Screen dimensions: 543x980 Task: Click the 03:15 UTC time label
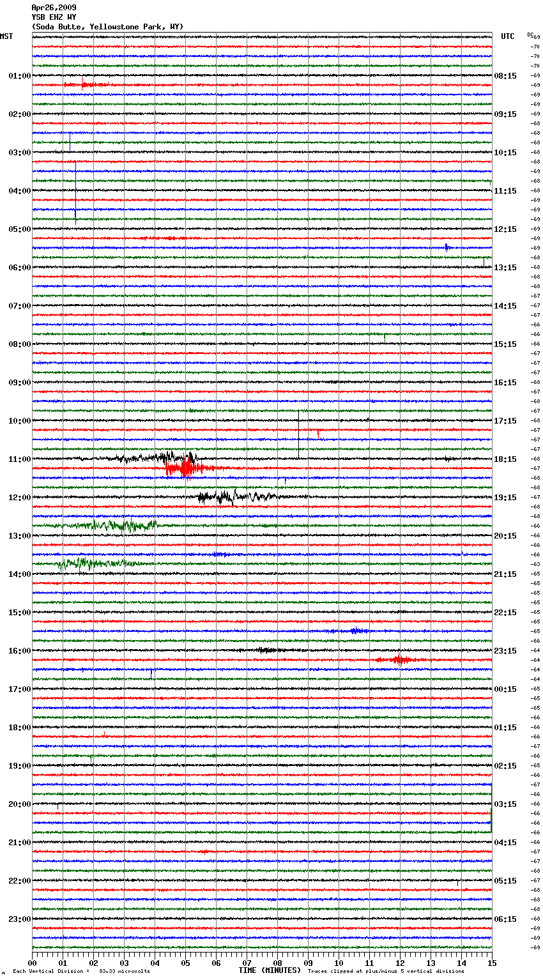(x=505, y=804)
